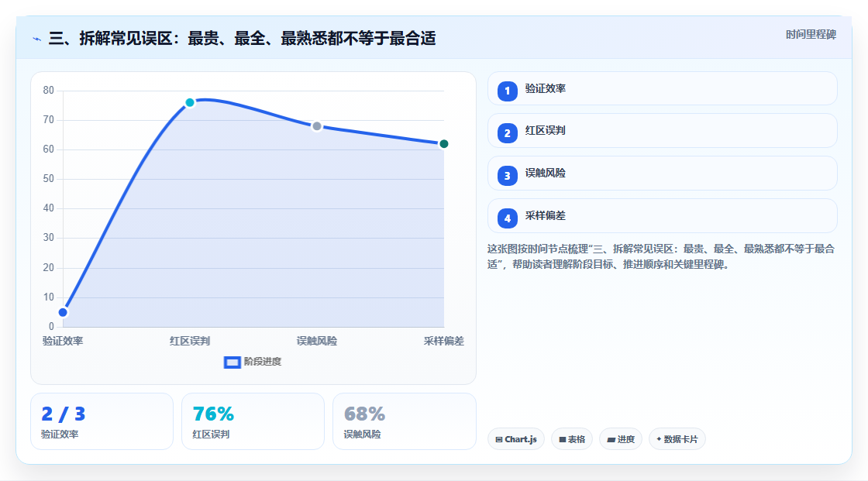Open the 采样偏差 milestone row
The height and width of the screenshot is (481, 868).
(x=662, y=216)
